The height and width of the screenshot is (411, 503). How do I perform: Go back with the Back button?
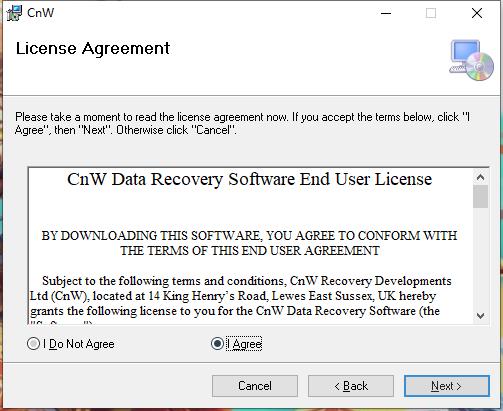tap(351, 386)
